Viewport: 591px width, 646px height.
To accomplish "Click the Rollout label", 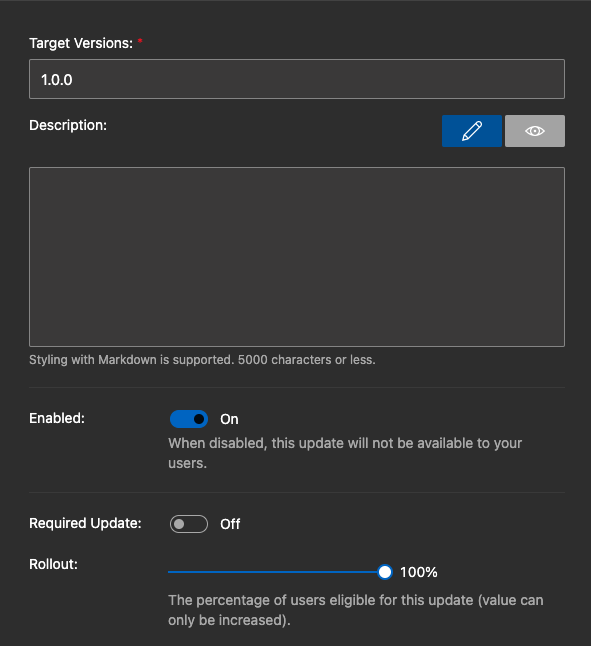I will pos(54,564).
